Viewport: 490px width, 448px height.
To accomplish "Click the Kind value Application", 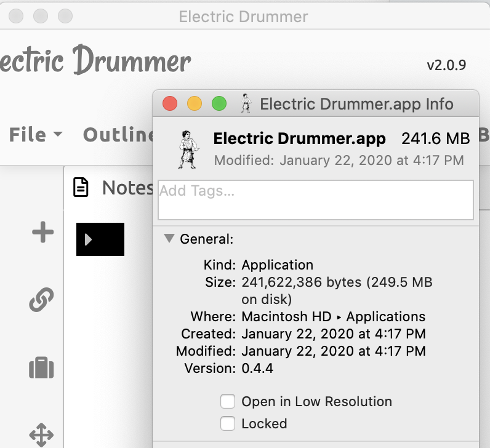I will [x=278, y=265].
